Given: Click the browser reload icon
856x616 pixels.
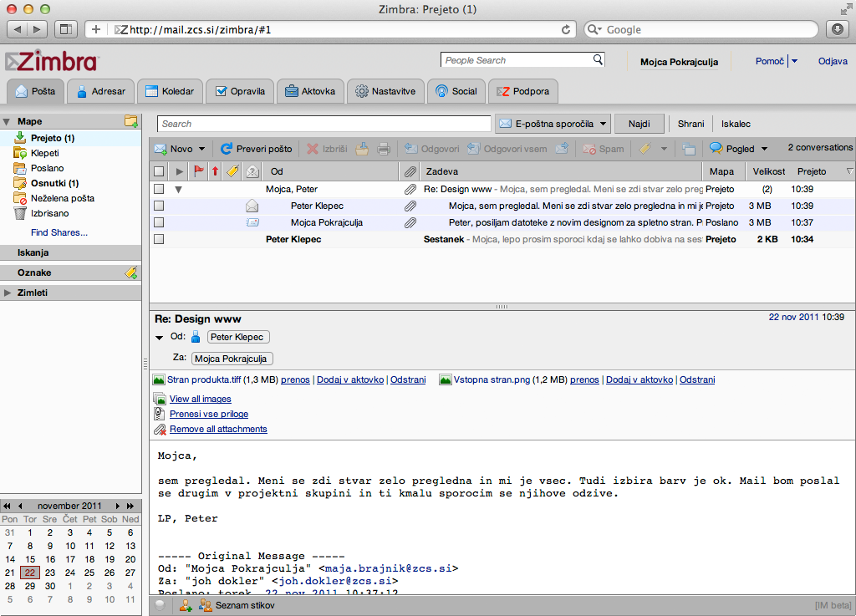Looking at the screenshot, I should (x=566, y=29).
